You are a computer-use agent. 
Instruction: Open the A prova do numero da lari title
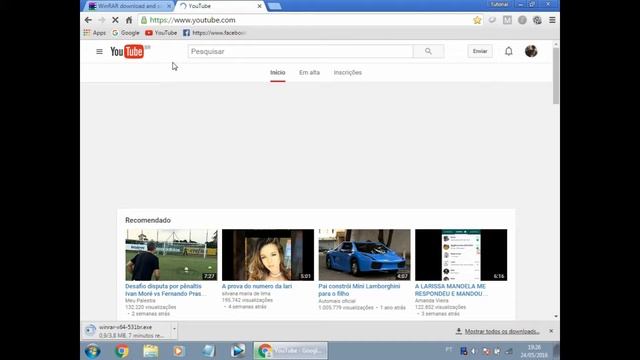pyautogui.click(x=257, y=286)
